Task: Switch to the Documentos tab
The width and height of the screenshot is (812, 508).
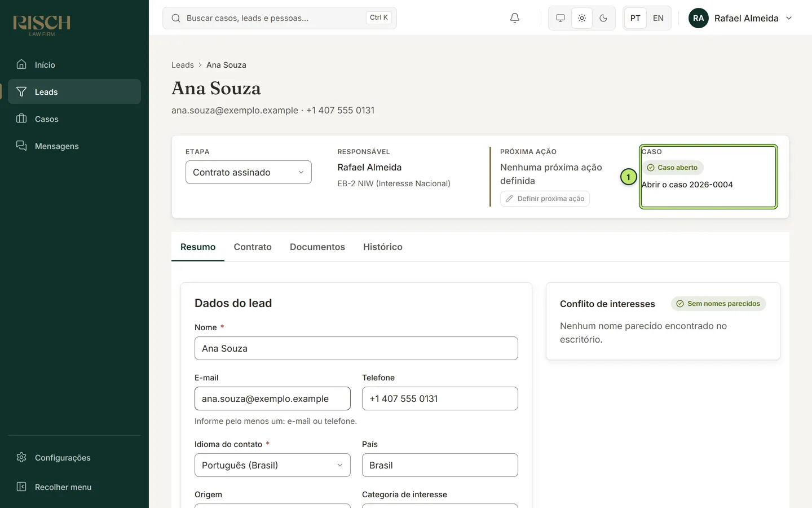Action: click(x=317, y=247)
